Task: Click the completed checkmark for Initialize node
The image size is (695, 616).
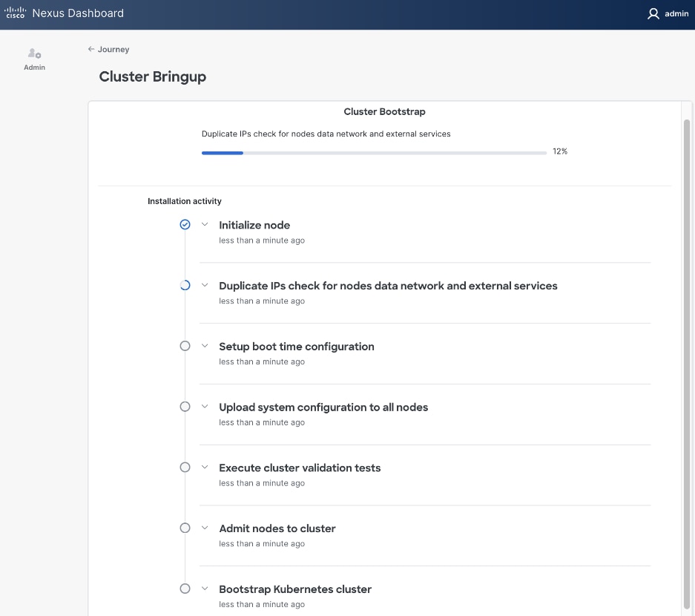Action: pyautogui.click(x=185, y=224)
